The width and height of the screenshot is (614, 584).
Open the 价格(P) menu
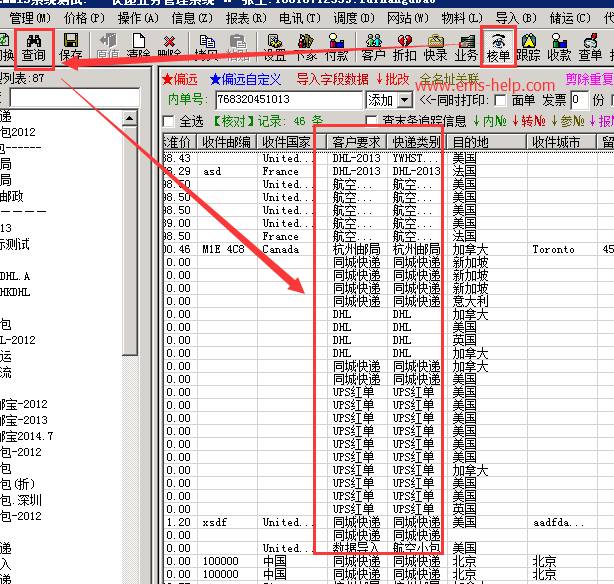point(84,18)
